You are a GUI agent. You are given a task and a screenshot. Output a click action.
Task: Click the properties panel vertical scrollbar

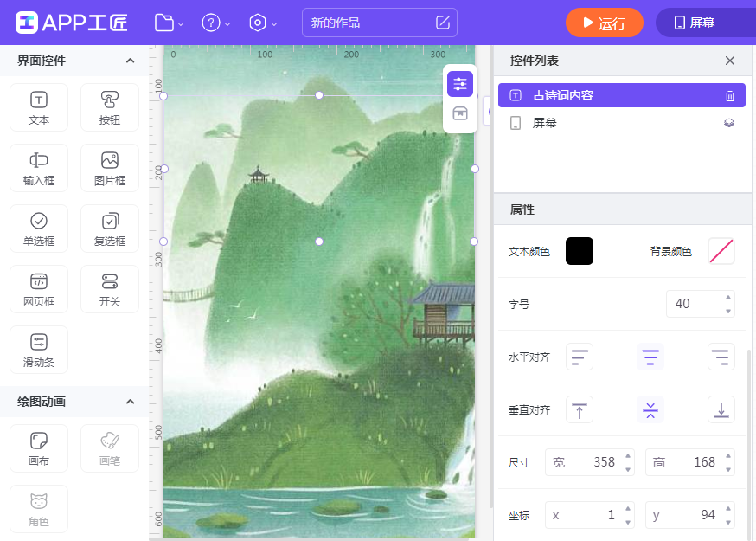tap(749, 444)
